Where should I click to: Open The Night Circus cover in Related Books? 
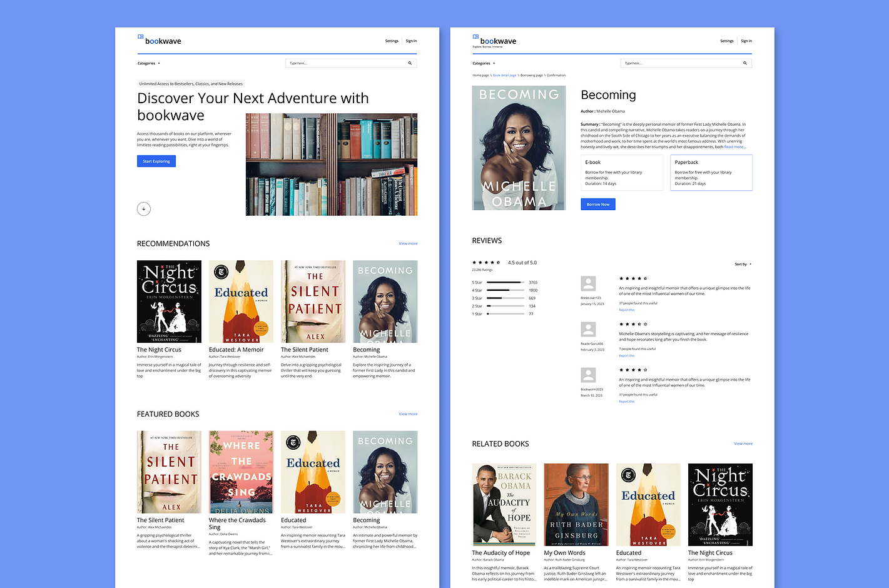[x=720, y=505]
